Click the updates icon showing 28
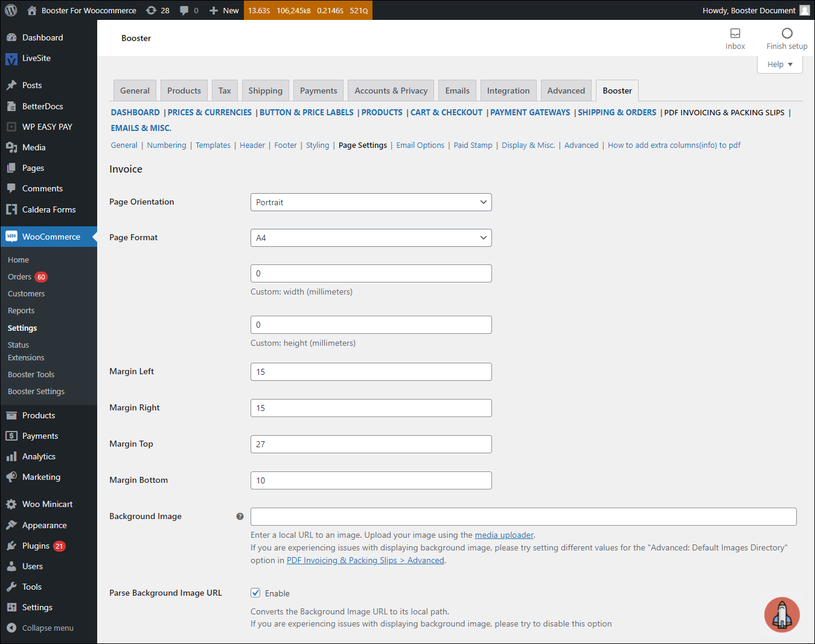Image resolution: width=815 pixels, height=644 pixels. [151, 10]
